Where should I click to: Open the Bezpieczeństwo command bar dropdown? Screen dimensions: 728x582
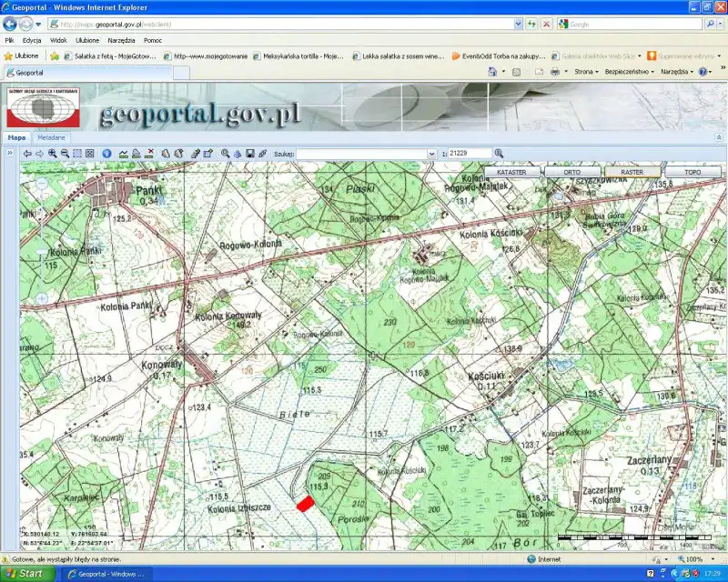point(629,72)
